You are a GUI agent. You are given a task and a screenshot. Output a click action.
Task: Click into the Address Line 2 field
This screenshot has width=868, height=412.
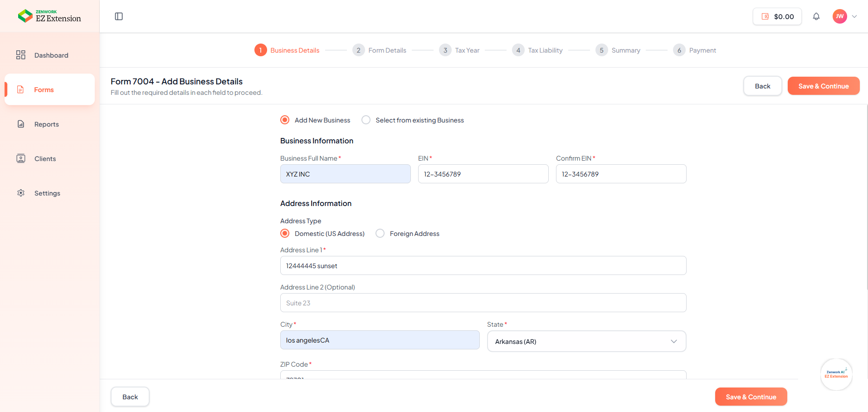point(483,303)
